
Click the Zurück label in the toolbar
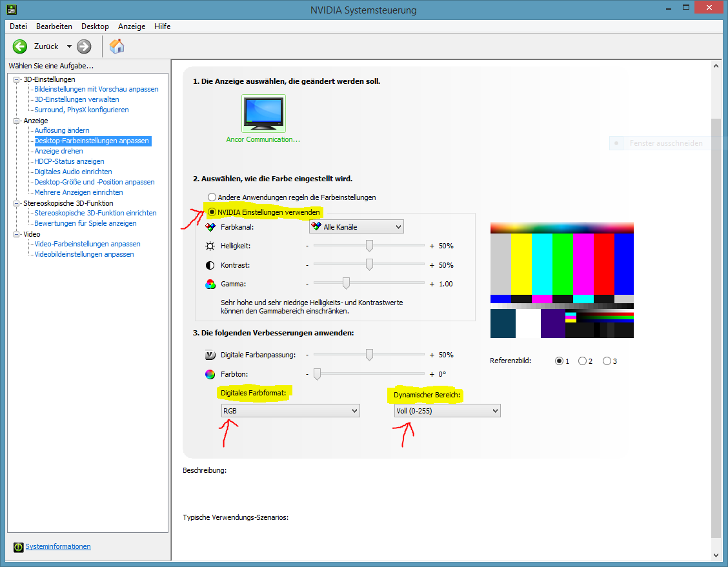(x=46, y=46)
